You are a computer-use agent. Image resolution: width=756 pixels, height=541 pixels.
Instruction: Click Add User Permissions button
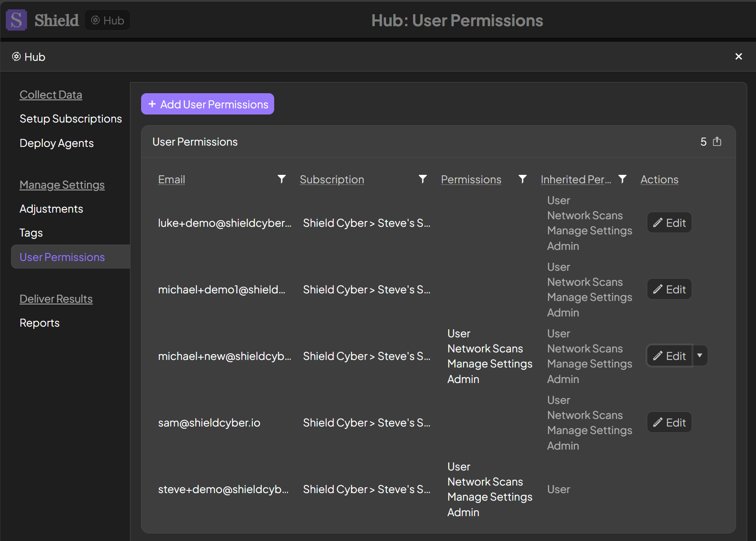(208, 104)
